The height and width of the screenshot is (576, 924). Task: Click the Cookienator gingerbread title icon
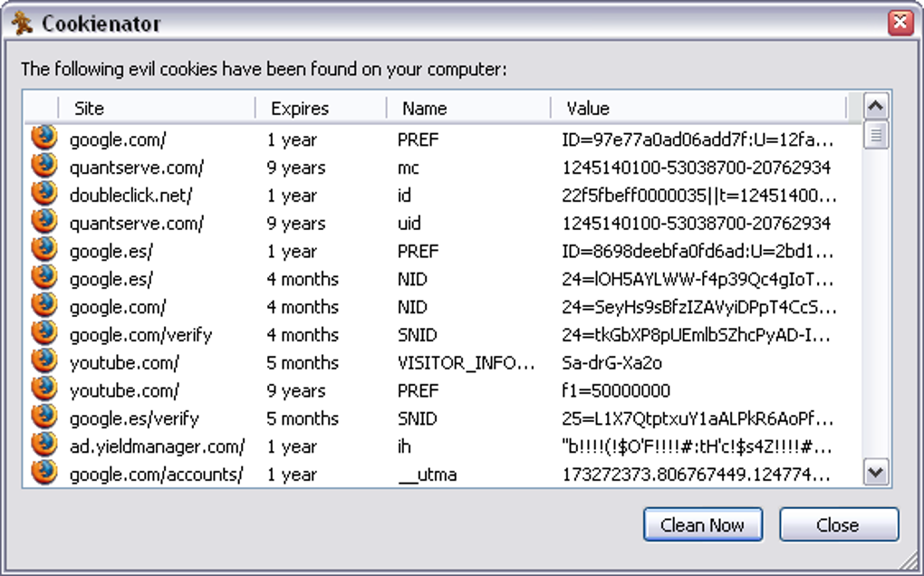point(23,24)
